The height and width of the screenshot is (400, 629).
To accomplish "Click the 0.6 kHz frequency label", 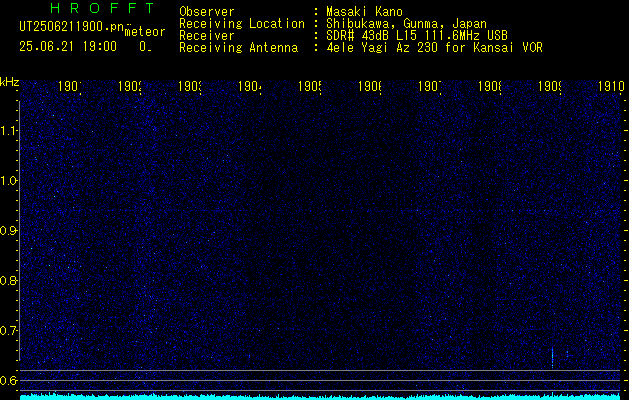I will (9, 380).
